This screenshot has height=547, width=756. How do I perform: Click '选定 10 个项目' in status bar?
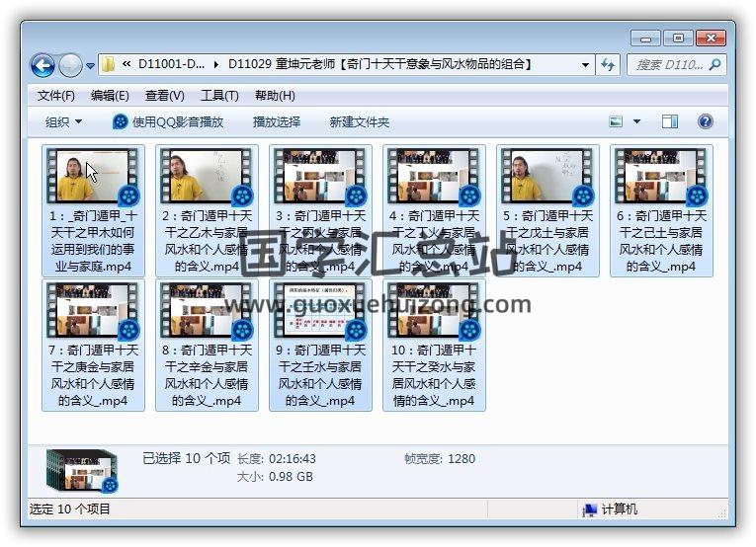click(x=70, y=508)
